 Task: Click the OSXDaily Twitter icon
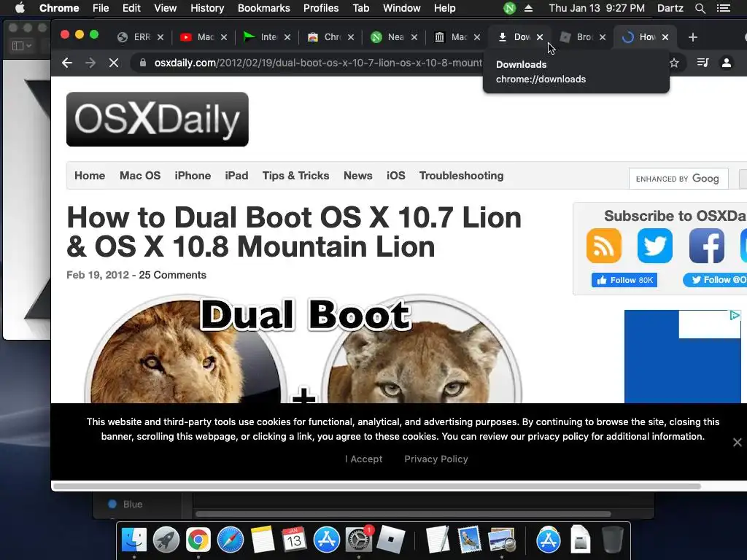655,246
